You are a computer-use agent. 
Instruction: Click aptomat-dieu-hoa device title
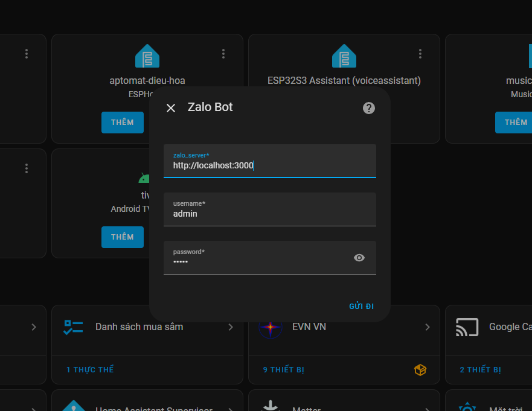(x=147, y=81)
